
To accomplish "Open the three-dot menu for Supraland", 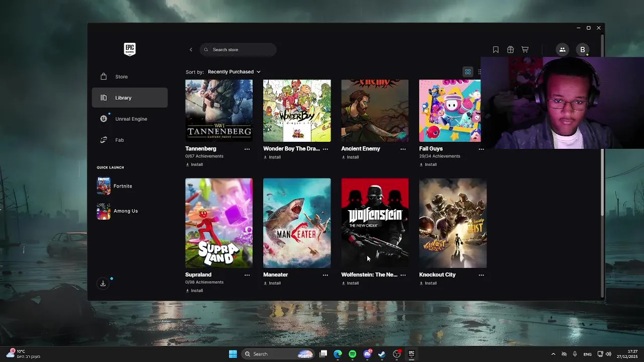I will (x=247, y=275).
